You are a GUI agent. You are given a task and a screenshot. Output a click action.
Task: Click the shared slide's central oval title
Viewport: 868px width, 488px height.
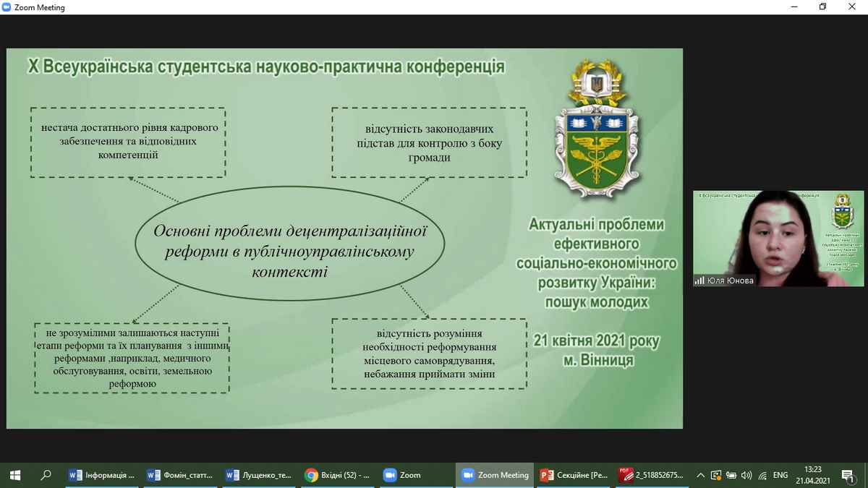coord(290,251)
